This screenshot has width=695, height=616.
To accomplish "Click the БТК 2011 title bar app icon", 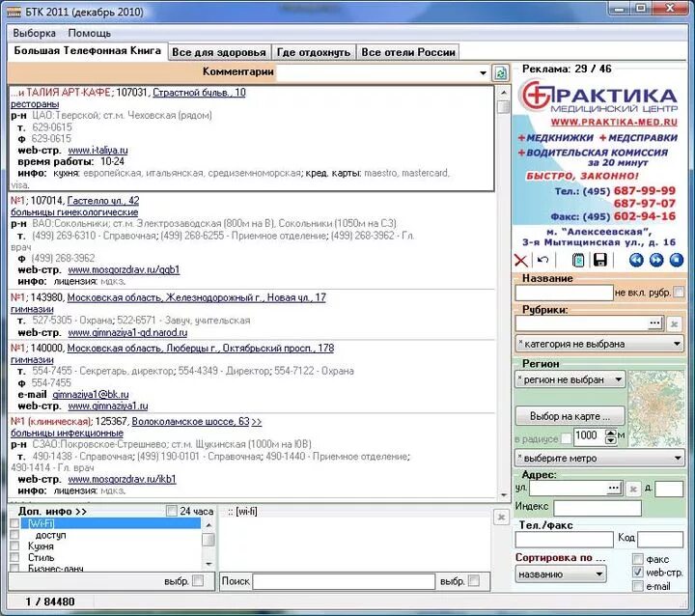I will [14, 11].
